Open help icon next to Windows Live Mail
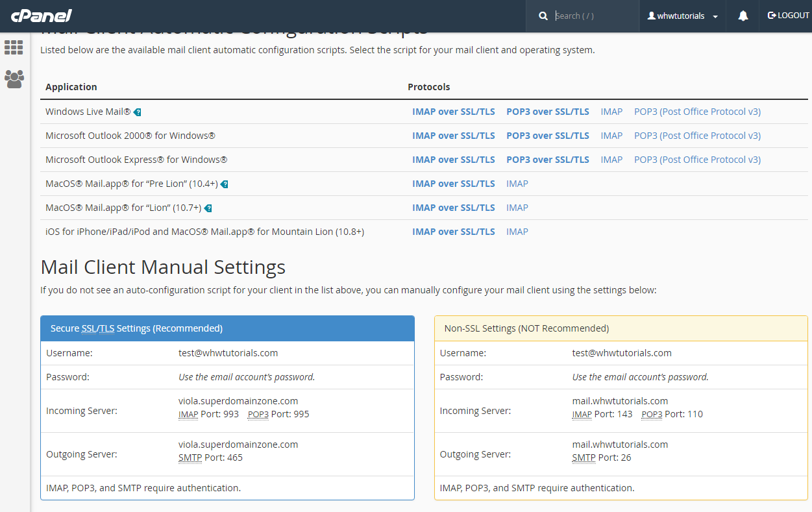This screenshot has height=512, width=812. 137,112
